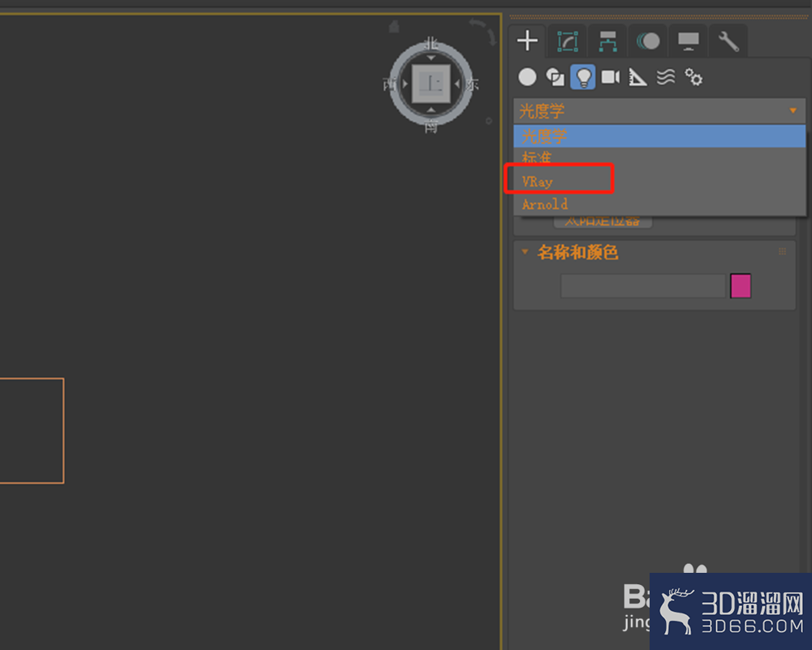Click the ViewCube home icon
The height and width of the screenshot is (650, 812).
pyautogui.click(x=394, y=27)
